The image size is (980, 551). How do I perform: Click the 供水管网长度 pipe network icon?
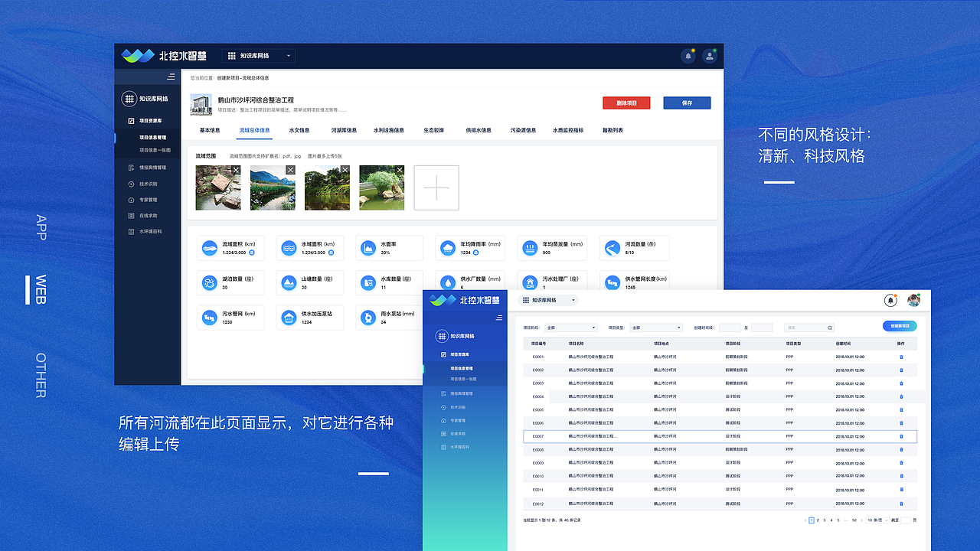[612, 283]
